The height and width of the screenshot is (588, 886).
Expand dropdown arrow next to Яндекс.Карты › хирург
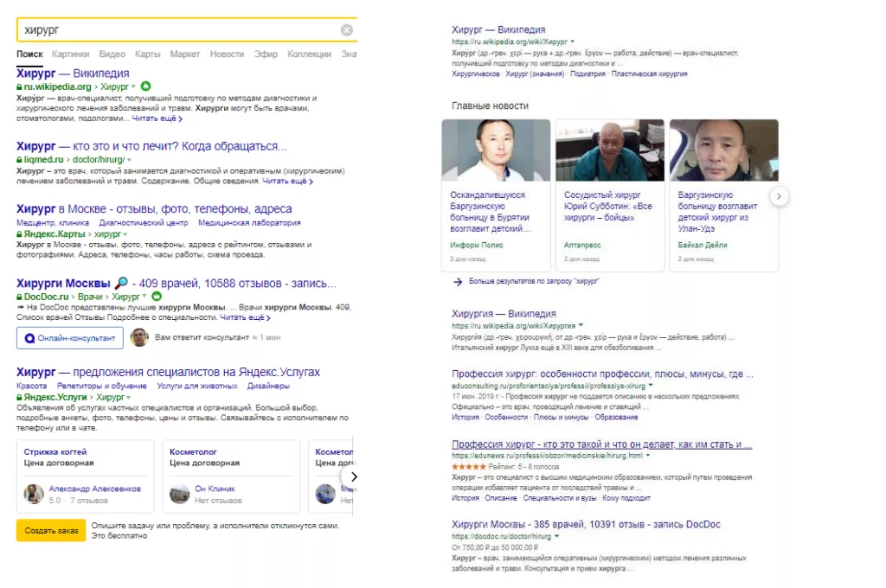[x=125, y=234]
